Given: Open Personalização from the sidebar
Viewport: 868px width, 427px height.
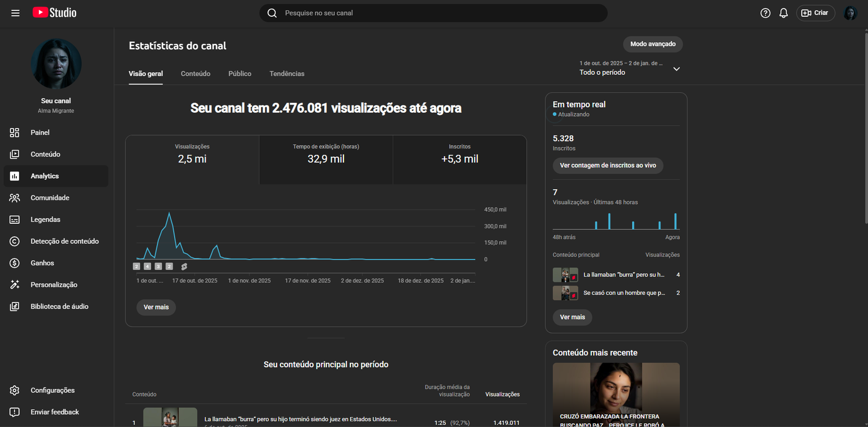Looking at the screenshot, I should click(53, 285).
